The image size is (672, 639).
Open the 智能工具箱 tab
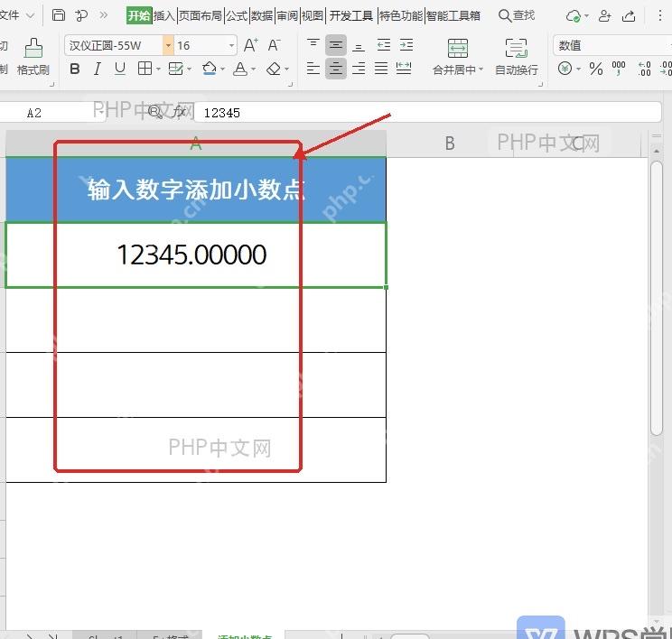[x=453, y=16]
